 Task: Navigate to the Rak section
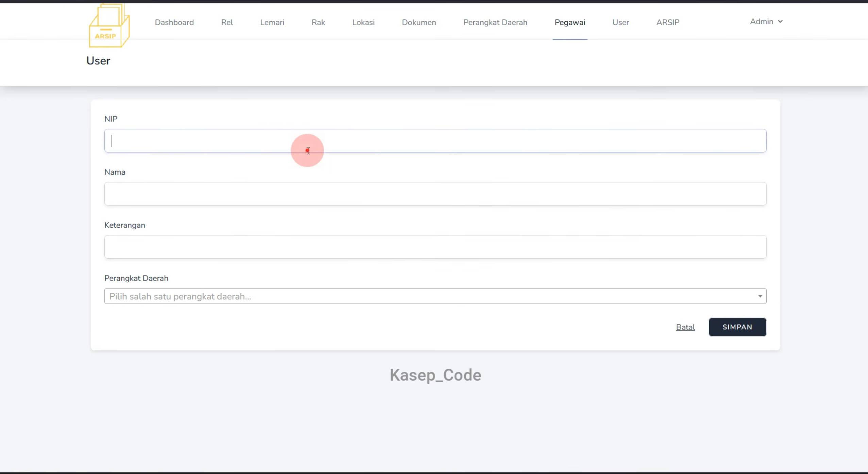318,22
